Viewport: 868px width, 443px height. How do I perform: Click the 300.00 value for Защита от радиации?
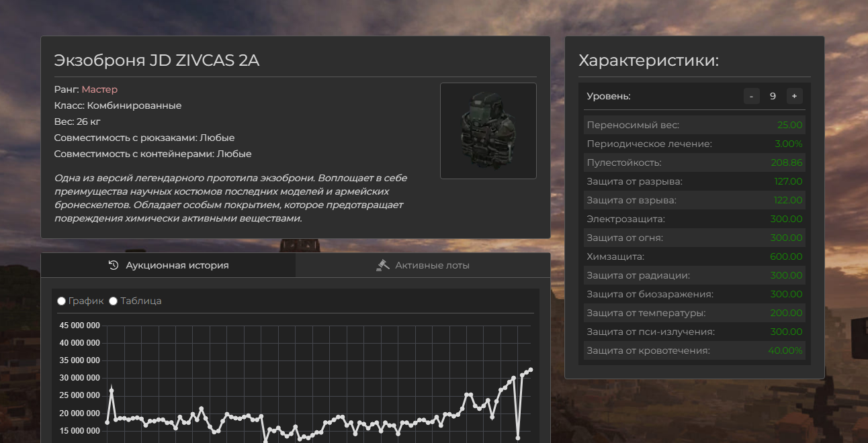787,275
